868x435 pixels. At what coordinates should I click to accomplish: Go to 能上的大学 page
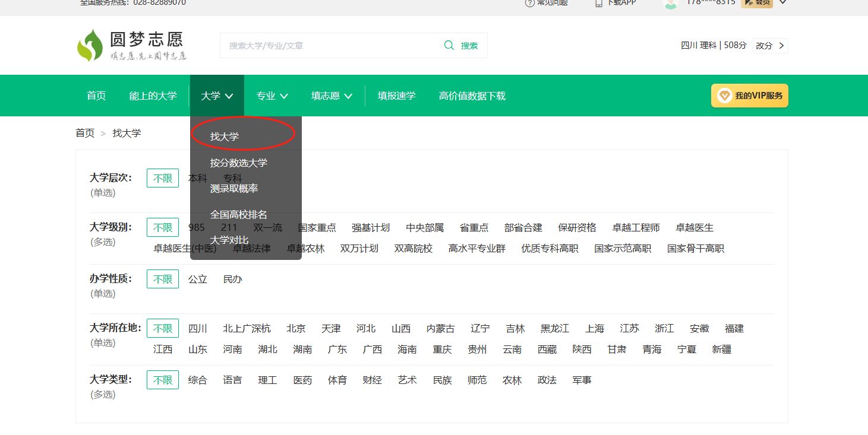pyautogui.click(x=153, y=96)
